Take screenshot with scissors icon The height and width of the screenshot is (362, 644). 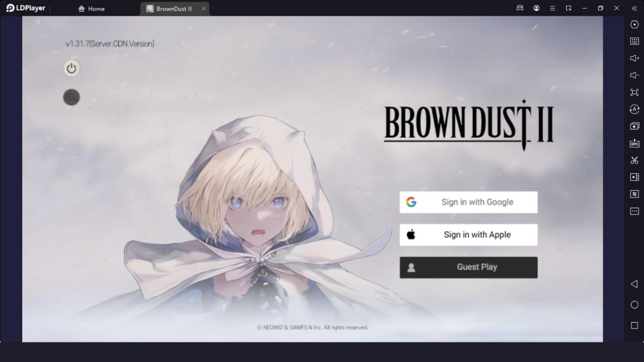[x=635, y=160]
